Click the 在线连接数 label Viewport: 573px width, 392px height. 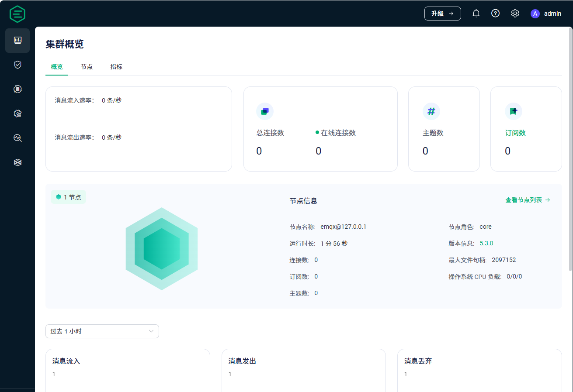point(338,133)
